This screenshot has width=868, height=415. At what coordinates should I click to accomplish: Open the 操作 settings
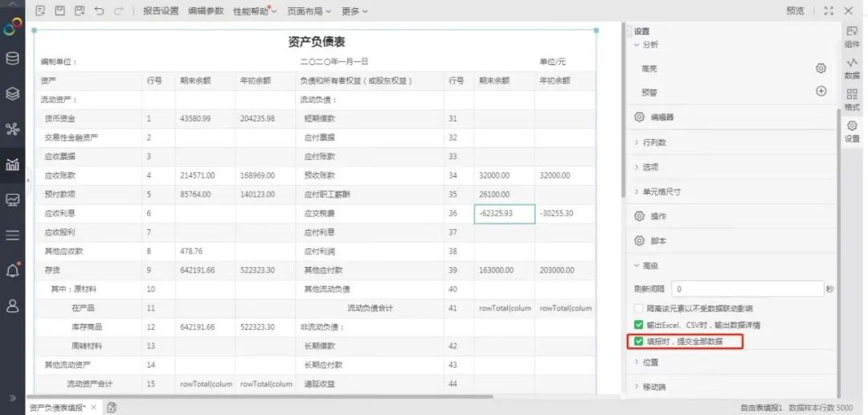tap(650, 216)
